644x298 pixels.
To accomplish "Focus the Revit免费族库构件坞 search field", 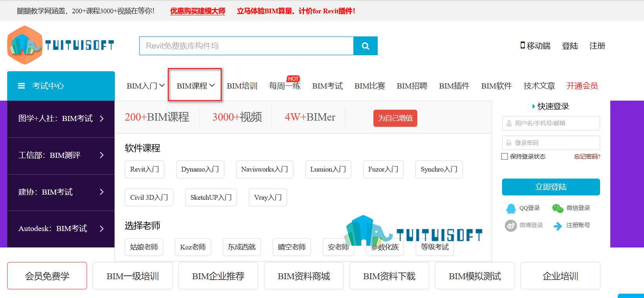I will tap(246, 46).
